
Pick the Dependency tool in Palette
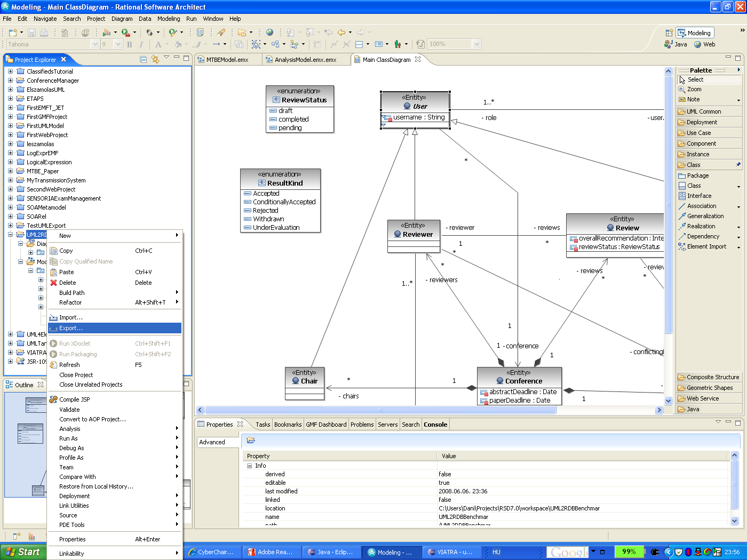(709, 236)
